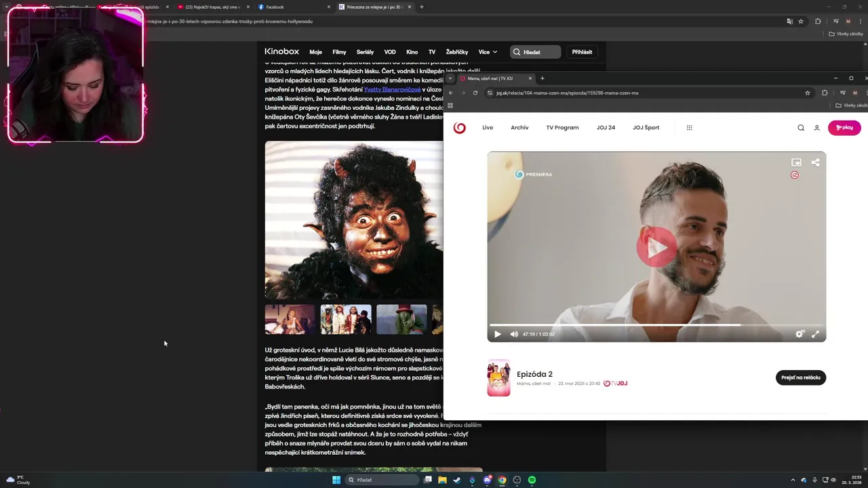This screenshot has height=488, width=868.
Task: Open VOD in Kinobox menu
Action: (x=390, y=52)
